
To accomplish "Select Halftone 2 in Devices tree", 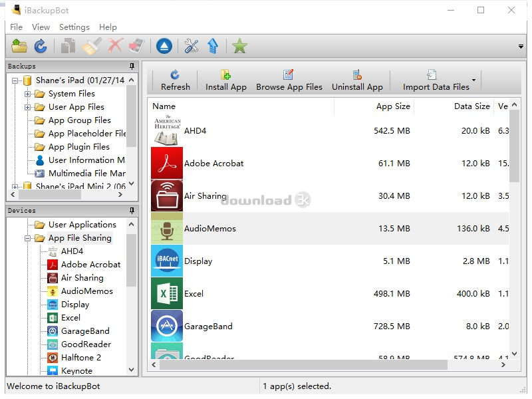I will click(80, 357).
